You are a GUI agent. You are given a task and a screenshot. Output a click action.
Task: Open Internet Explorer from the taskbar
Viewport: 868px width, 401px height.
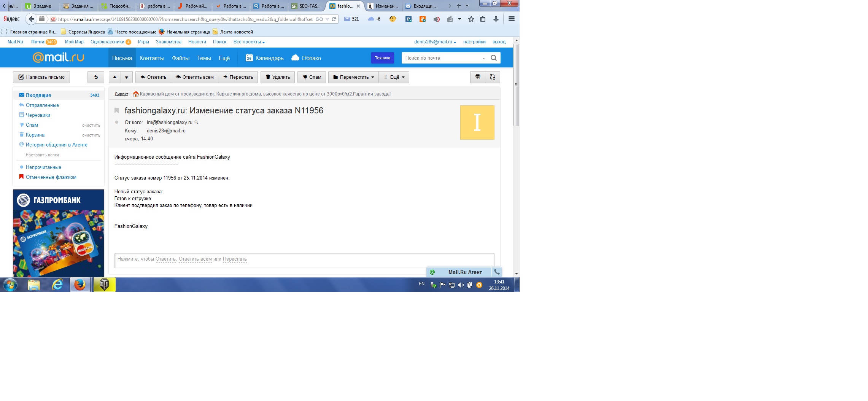pos(57,285)
